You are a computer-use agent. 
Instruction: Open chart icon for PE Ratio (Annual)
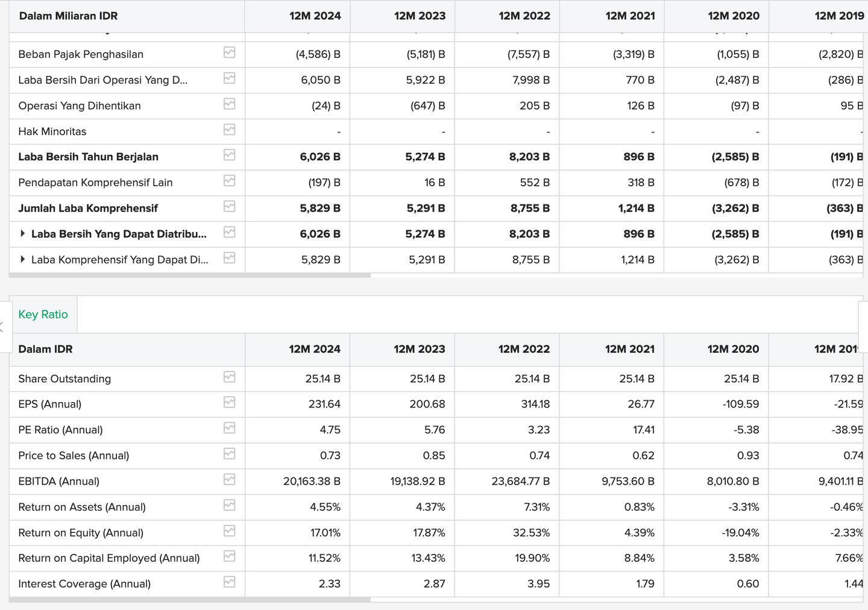click(229, 429)
